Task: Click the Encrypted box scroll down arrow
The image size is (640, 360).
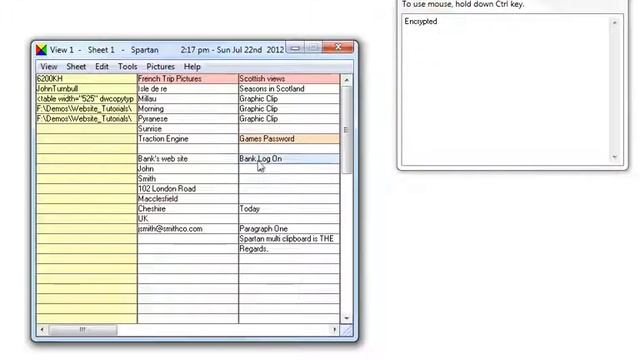Action: point(615,157)
